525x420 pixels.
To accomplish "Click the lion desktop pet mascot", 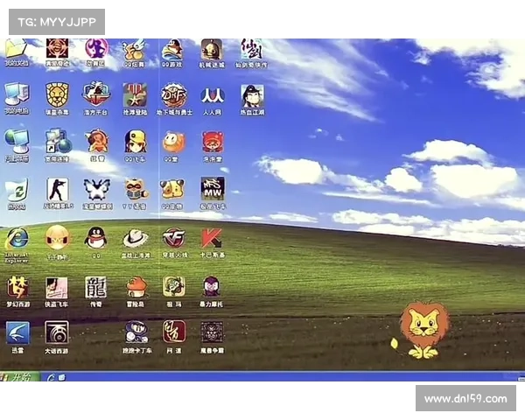I will tap(422, 331).
